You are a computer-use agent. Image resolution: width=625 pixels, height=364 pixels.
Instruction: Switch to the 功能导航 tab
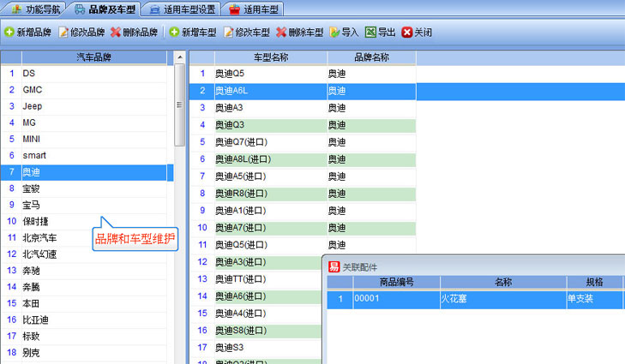click(x=36, y=9)
